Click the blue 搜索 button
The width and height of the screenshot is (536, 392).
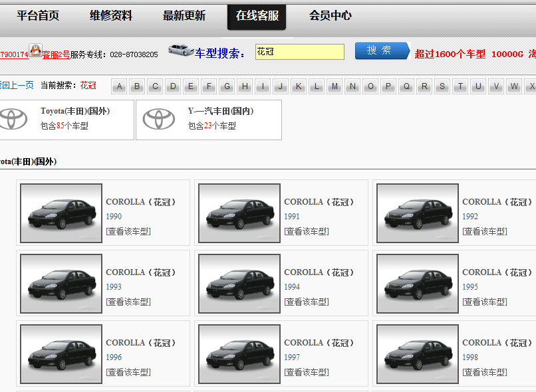click(x=382, y=50)
